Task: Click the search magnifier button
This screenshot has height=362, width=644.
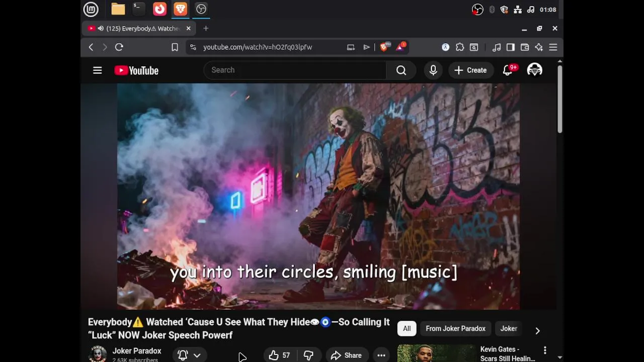Action: point(401,70)
